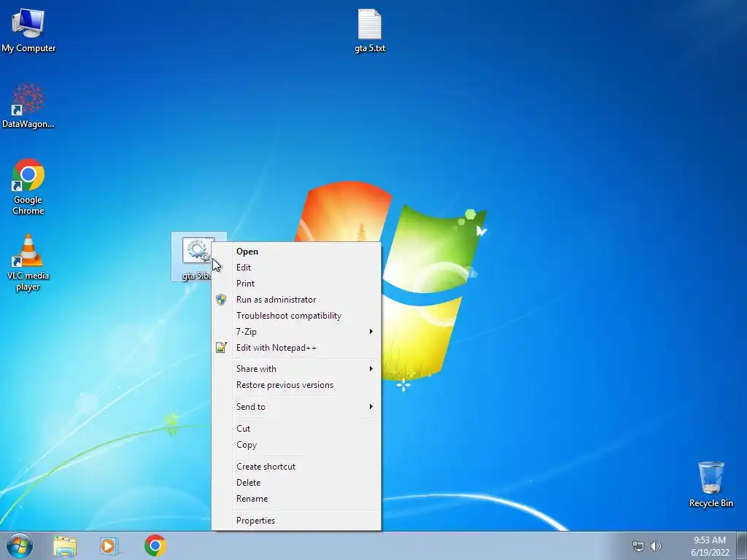Launch Chrome from the taskbar
747x560 pixels.
(x=155, y=545)
